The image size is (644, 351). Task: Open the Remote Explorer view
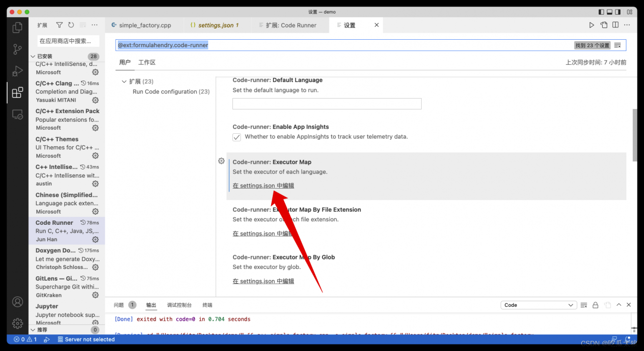pos(18,115)
